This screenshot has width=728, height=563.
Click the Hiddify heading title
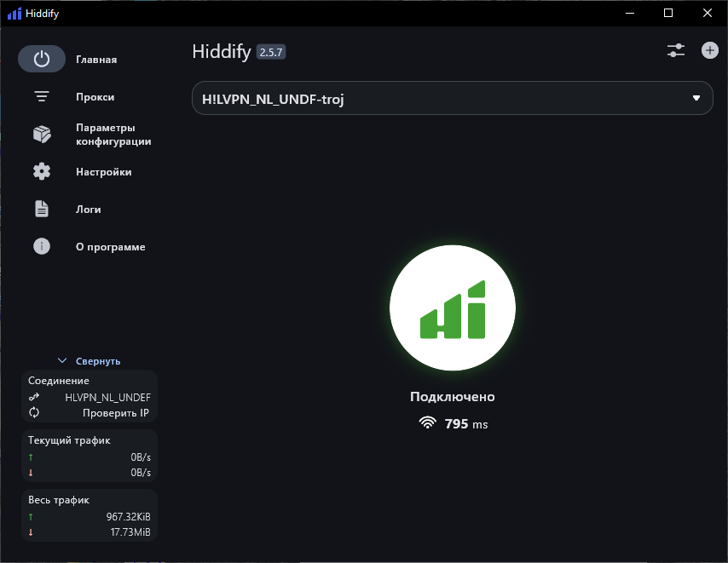click(x=222, y=52)
